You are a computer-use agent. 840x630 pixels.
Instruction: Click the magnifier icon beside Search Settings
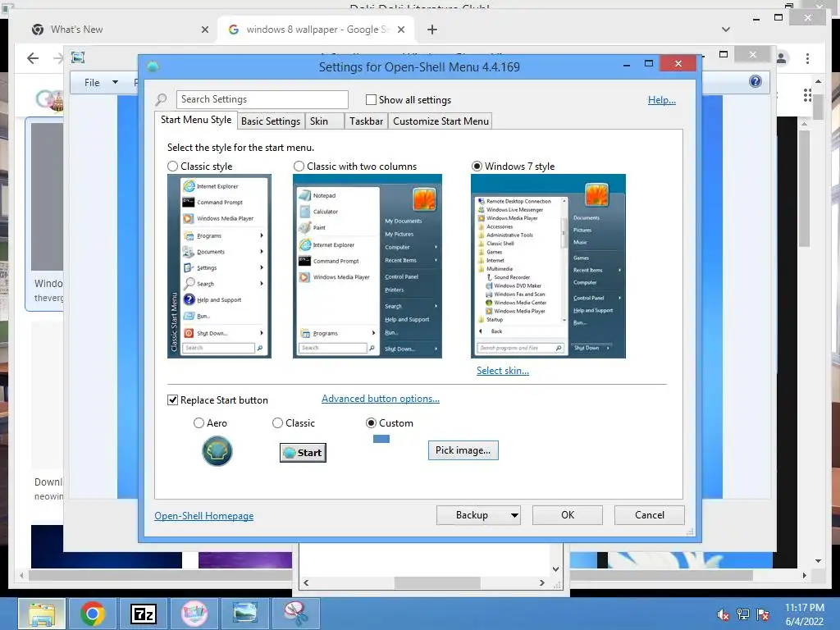tap(162, 99)
